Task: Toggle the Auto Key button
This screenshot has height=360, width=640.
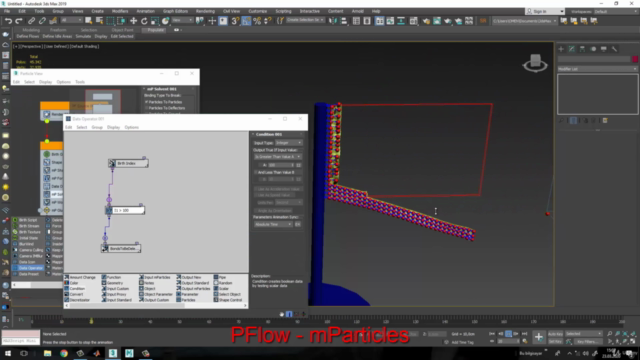Action: pos(555,334)
